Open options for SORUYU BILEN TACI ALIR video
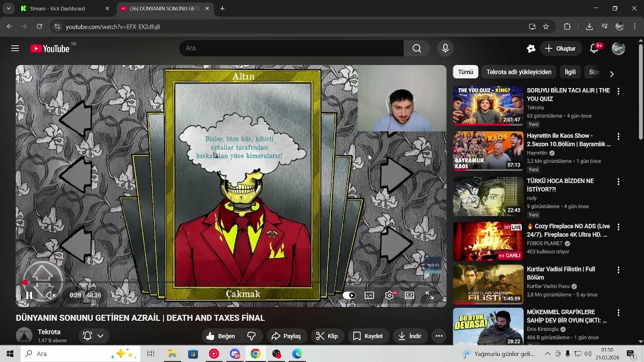The image size is (644, 362). (618, 91)
